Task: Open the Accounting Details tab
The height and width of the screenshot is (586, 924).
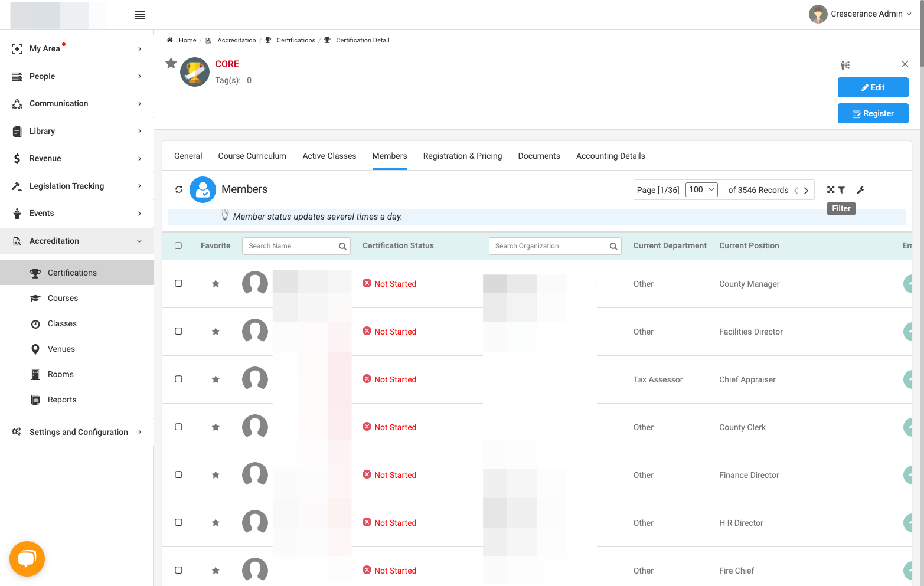Action: click(x=610, y=156)
